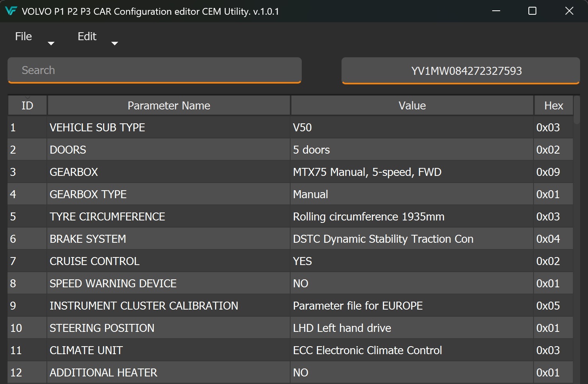Image resolution: width=588 pixels, height=384 pixels.
Task: Maximize the CEM Utility window
Action: pos(532,11)
